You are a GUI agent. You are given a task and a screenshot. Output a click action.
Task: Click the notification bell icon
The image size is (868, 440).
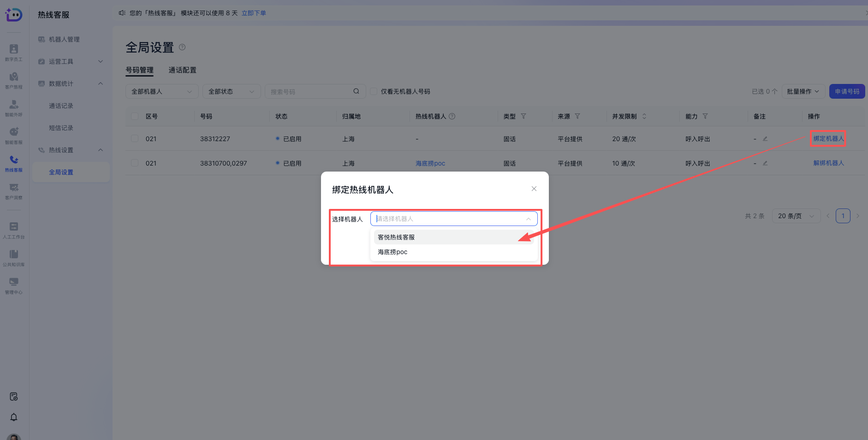coord(14,417)
